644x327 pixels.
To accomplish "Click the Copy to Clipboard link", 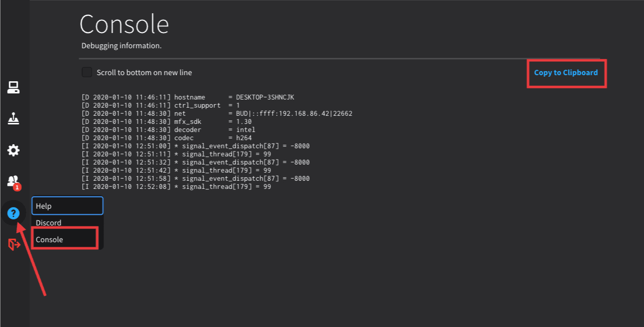I will point(566,73).
